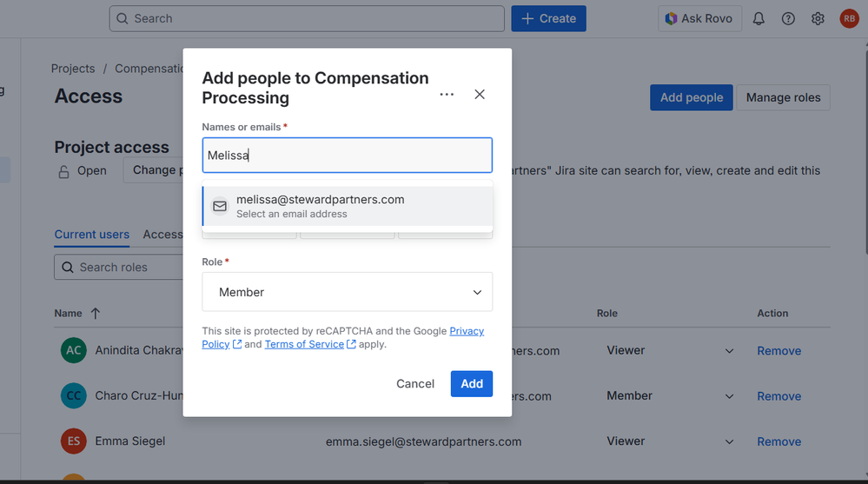Click the Ask Rovo button
Image resolution: width=868 pixels, height=484 pixels.
[698, 18]
